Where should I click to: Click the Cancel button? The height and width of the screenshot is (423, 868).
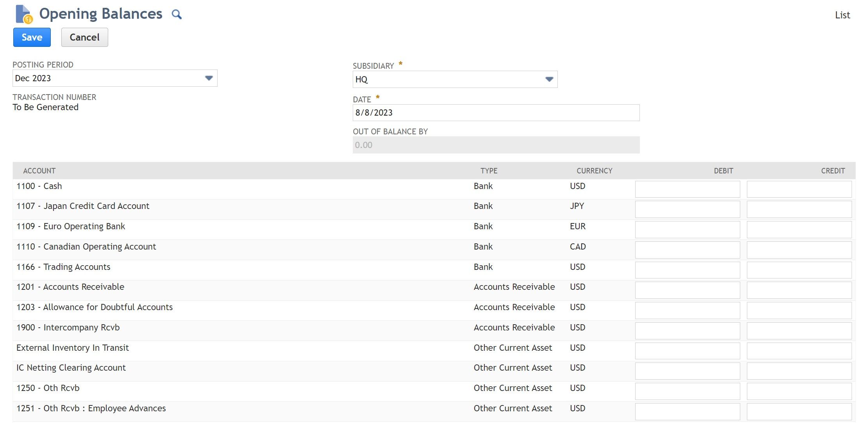tap(84, 37)
